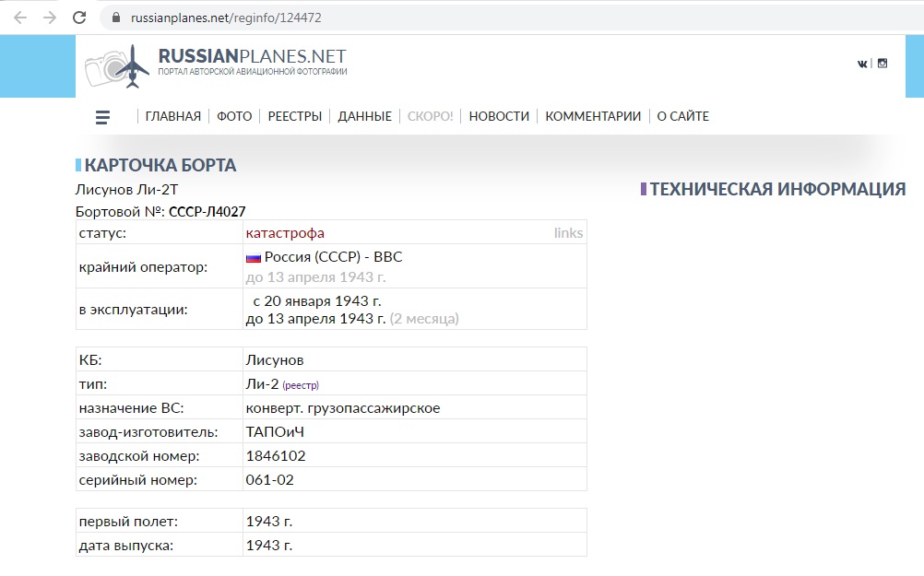
Task: Click the browser back arrow
Action: point(20,18)
